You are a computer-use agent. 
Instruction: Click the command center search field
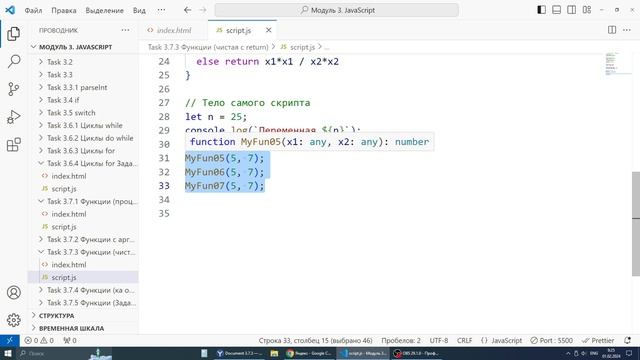[x=337, y=10]
